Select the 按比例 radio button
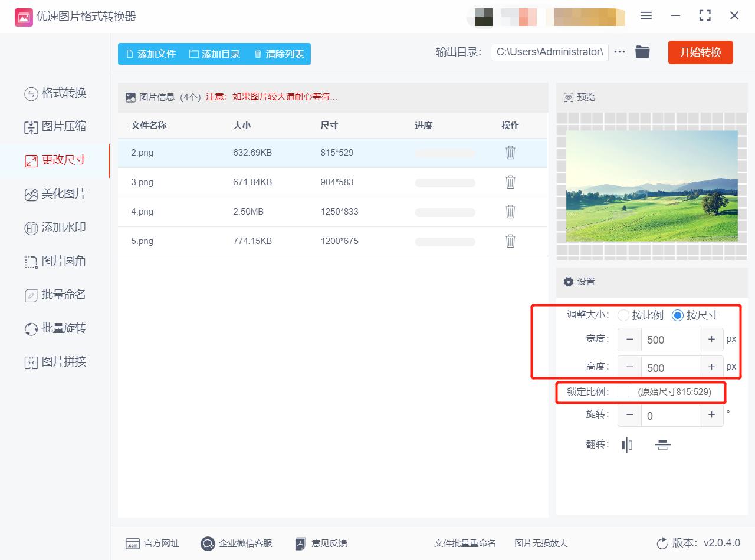Screen dimensions: 755x560 [x=623, y=315]
